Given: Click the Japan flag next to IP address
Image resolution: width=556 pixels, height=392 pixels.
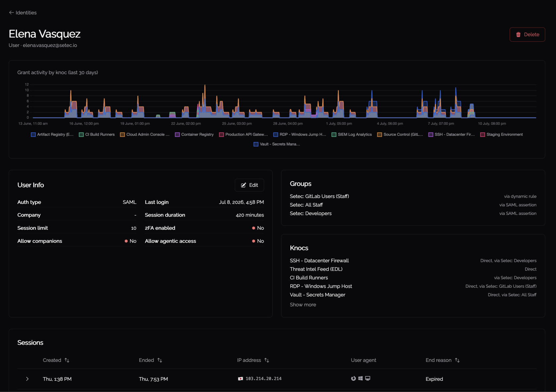Looking at the screenshot, I should coord(241,379).
